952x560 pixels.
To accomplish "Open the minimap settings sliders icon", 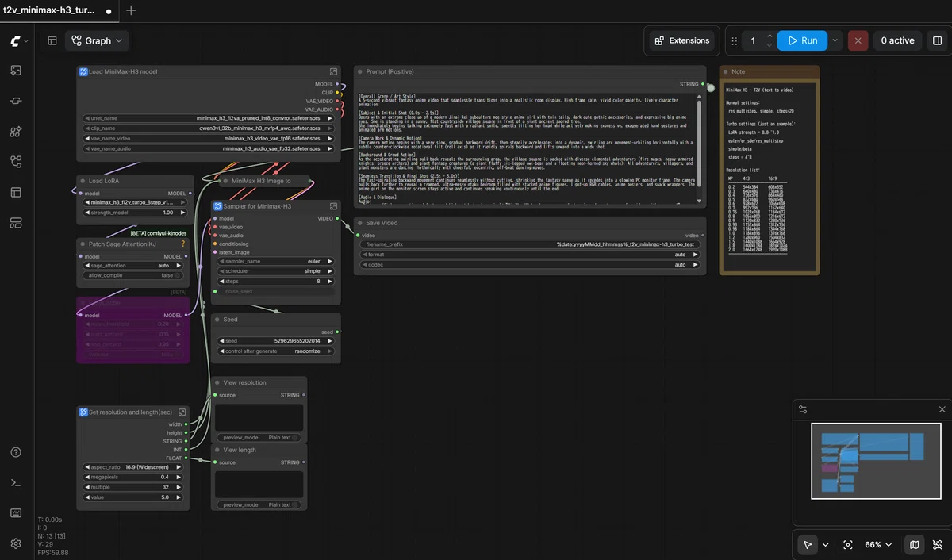I will [803, 409].
